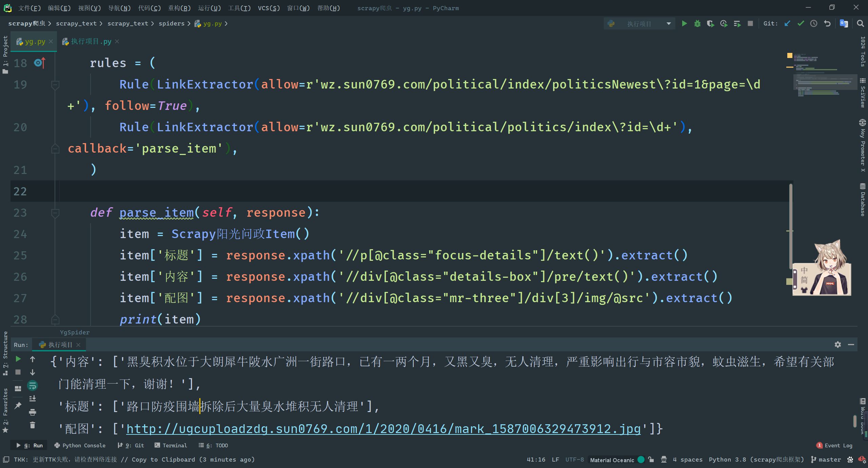This screenshot has height=468, width=868.
Task: Toggle pin tab in Run panel
Action: [18, 405]
